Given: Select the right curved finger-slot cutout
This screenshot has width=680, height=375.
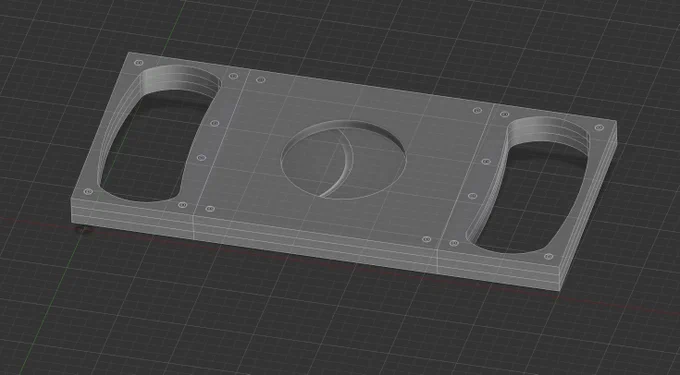Looking at the screenshot, I should click(x=527, y=185).
